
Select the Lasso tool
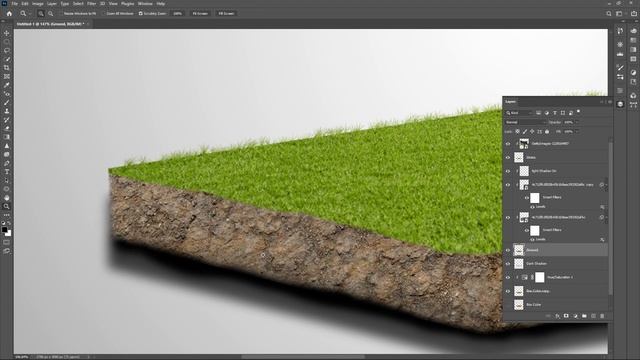tap(7, 51)
